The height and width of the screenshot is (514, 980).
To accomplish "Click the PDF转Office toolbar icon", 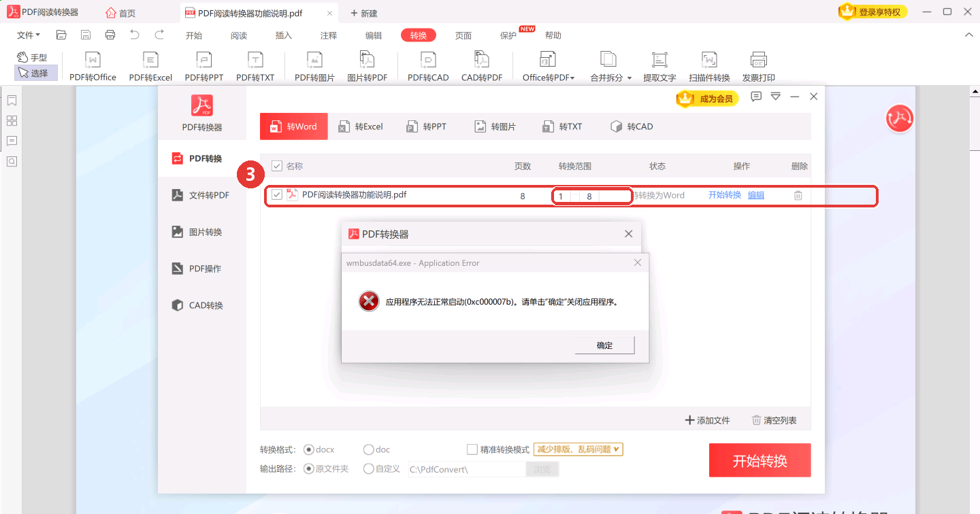I will coord(93,67).
